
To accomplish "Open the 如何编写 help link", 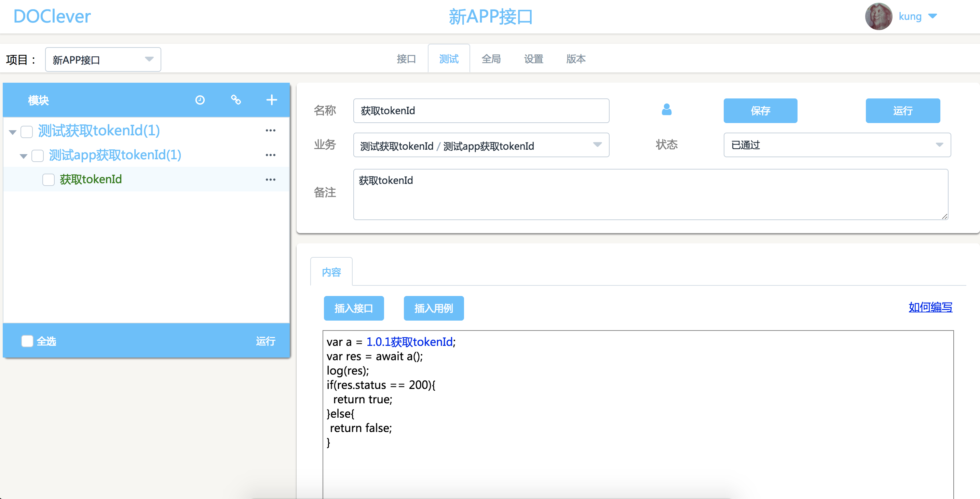I will [x=930, y=307].
